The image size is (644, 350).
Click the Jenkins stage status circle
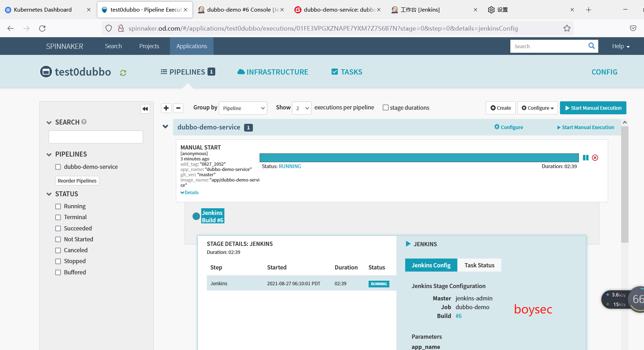[196, 216]
